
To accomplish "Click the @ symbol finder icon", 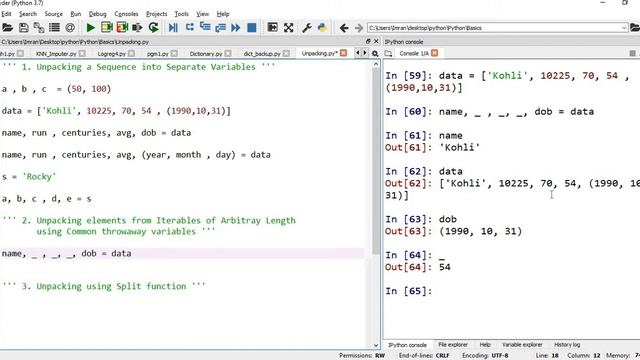I will pos(70,28).
